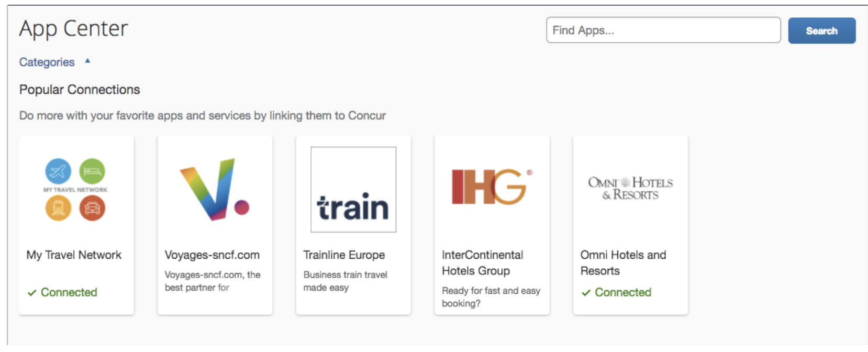The image size is (868, 352).
Task: Open the Voyages-sncf colorful V logo
Action: click(215, 189)
